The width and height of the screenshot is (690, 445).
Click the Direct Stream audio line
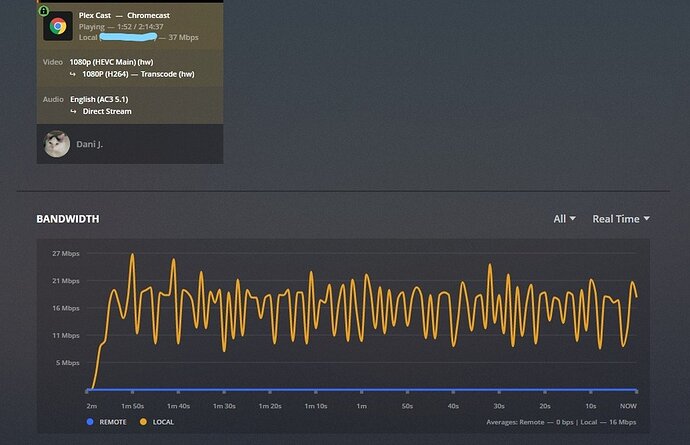click(107, 111)
